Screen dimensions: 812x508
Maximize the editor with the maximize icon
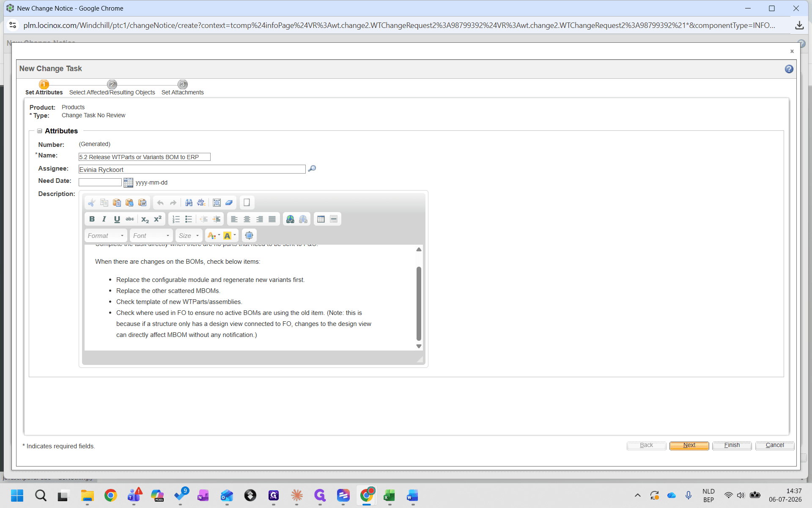pos(249,235)
